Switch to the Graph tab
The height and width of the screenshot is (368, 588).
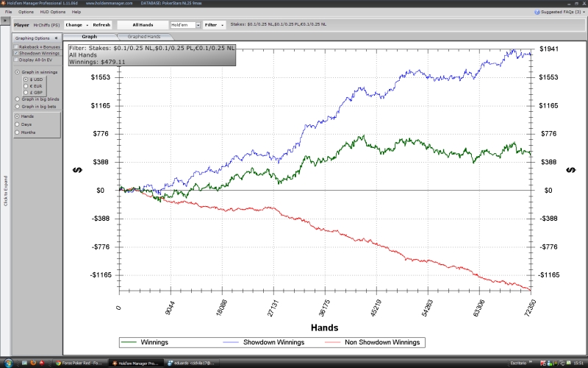tap(89, 37)
